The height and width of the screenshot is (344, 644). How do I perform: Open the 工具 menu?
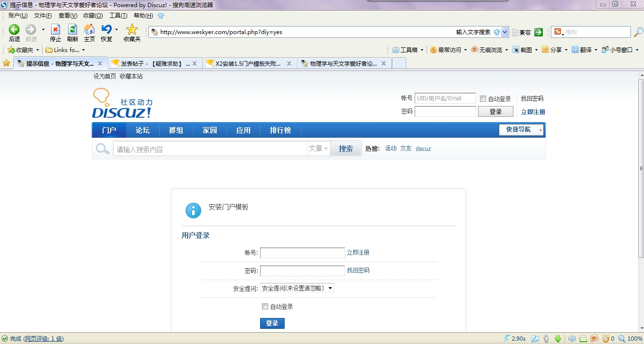(x=118, y=16)
